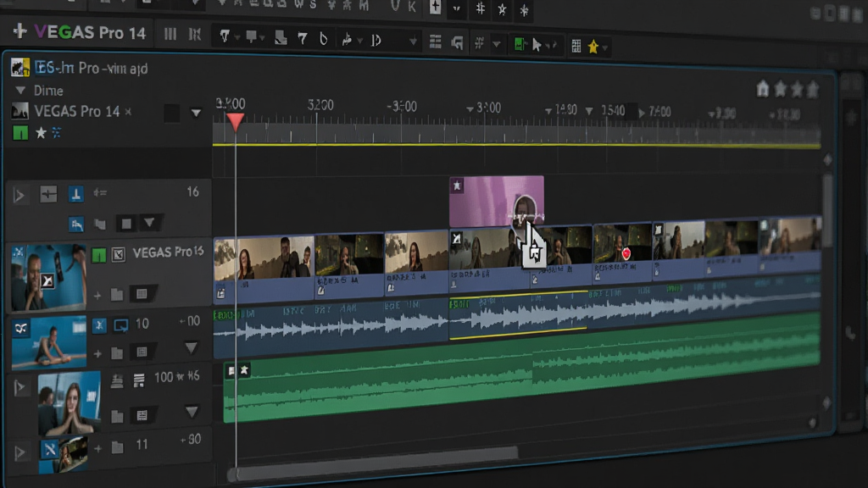Click the yellow-outlined audio segment on the waveform track
The width and height of the screenshot is (868, 488).
[x=518, y=313]
